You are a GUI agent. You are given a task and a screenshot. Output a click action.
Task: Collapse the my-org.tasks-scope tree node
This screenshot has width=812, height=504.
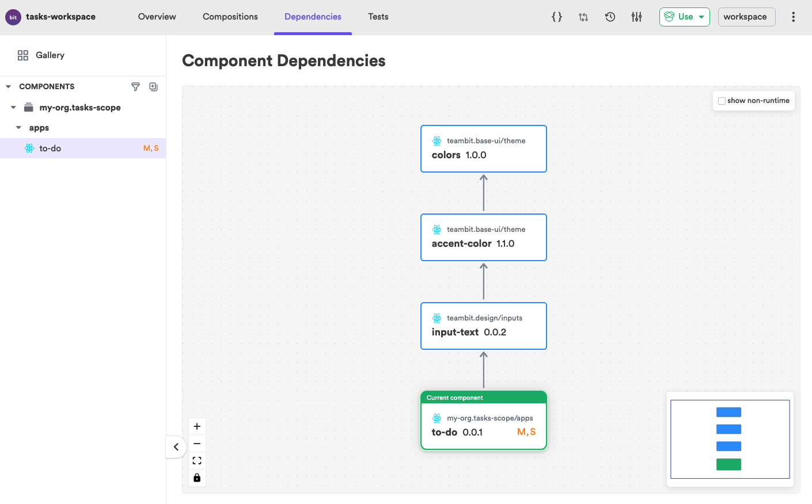pyautogui.click(x=13, y=108)
